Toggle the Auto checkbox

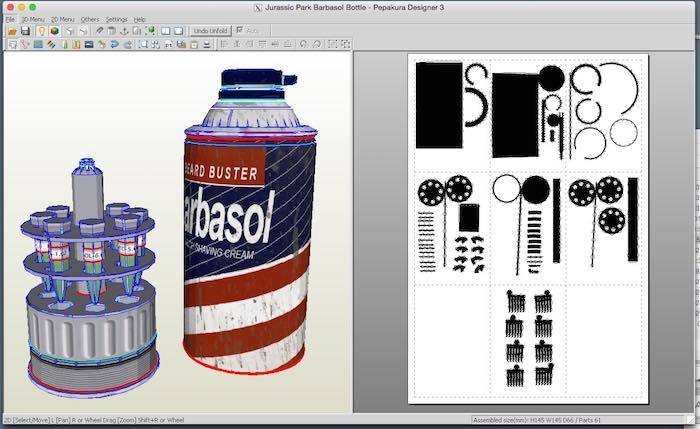[240, 30]
